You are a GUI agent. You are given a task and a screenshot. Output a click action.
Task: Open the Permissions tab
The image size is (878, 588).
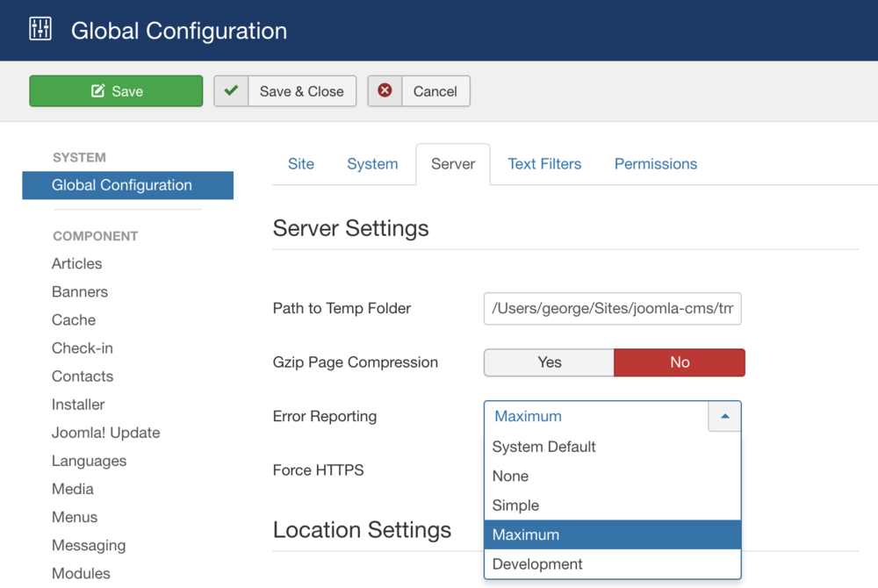655,164
